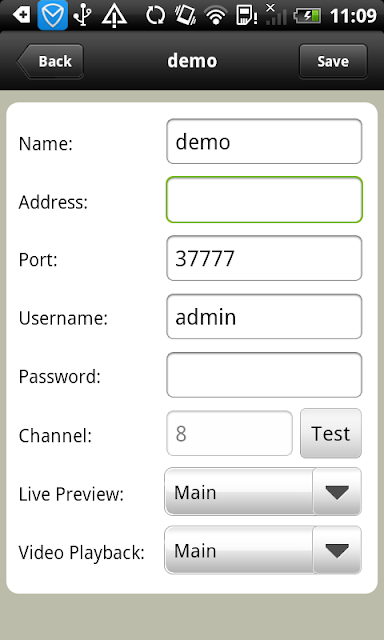Tap the warning triangle notification icon

[114, 16]
